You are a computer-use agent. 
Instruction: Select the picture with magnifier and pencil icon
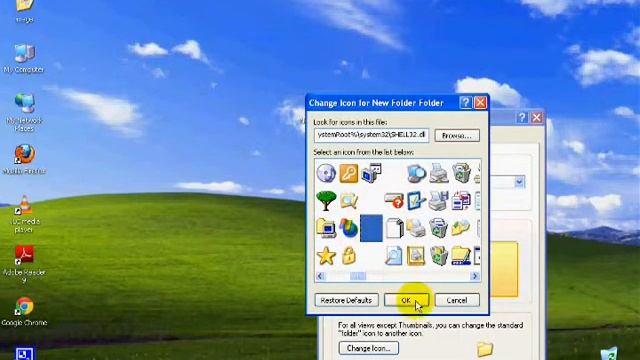click(x=349, y=200)
